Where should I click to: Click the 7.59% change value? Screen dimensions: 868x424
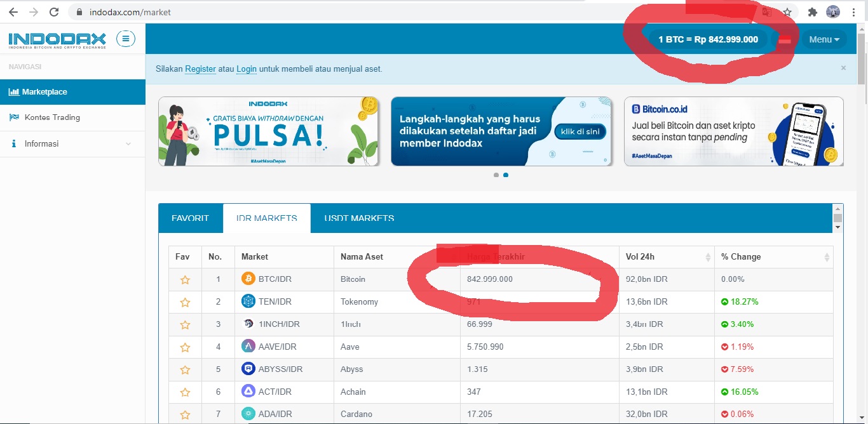(743, 369)
